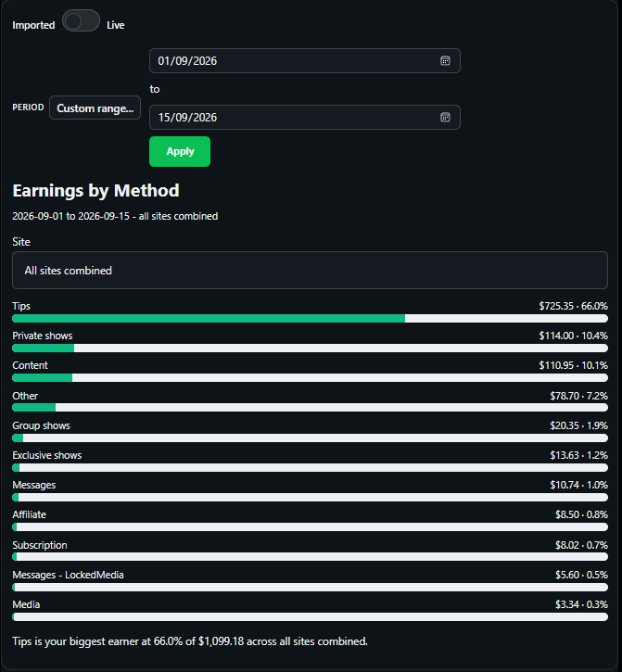
Task: Click the Messages earnings bar
Action: click(x=310, y=497)
